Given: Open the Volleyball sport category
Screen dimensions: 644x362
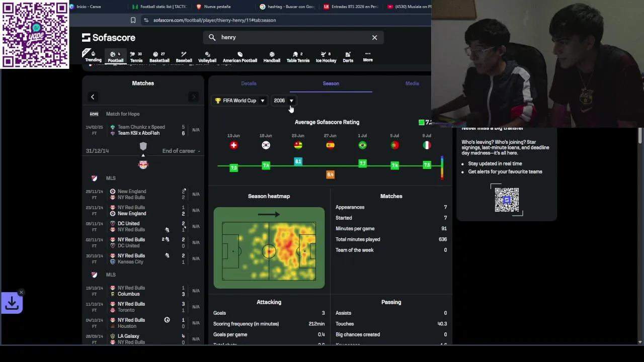Looking at the screenshot, I should (207, 56).
